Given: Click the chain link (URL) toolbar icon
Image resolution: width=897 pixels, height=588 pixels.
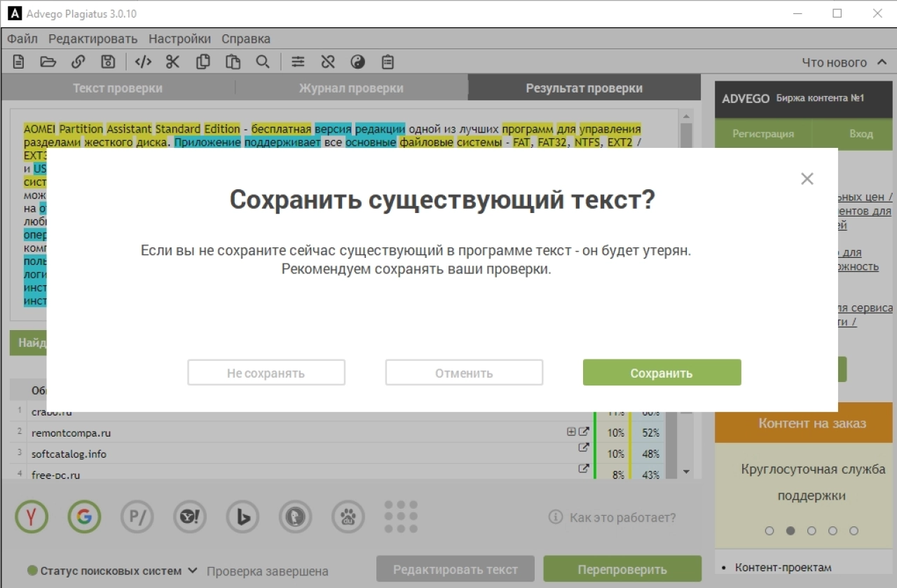Looking at the screenshot, I should tap(78, 62).
